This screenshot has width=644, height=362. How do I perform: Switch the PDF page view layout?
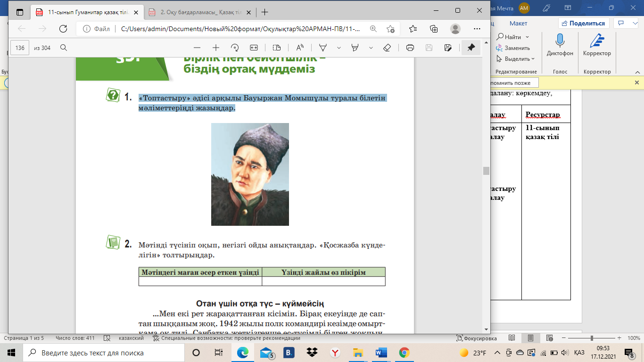tap(277, 48)
